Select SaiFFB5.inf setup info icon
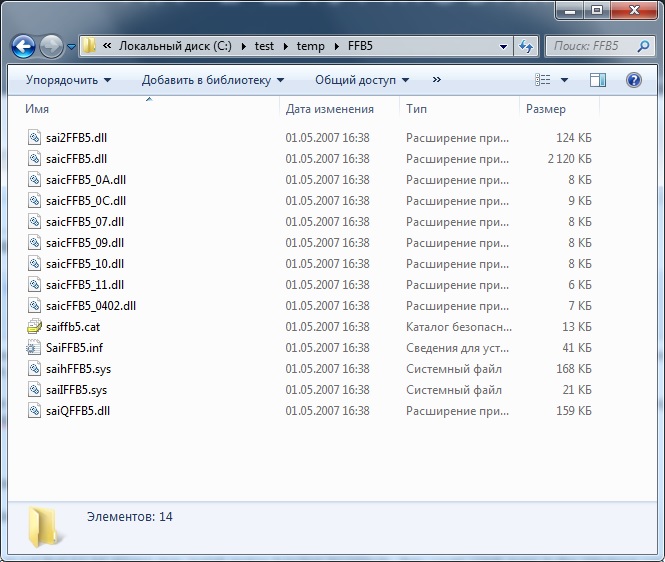Screen dimensions: 665x562 34,347
